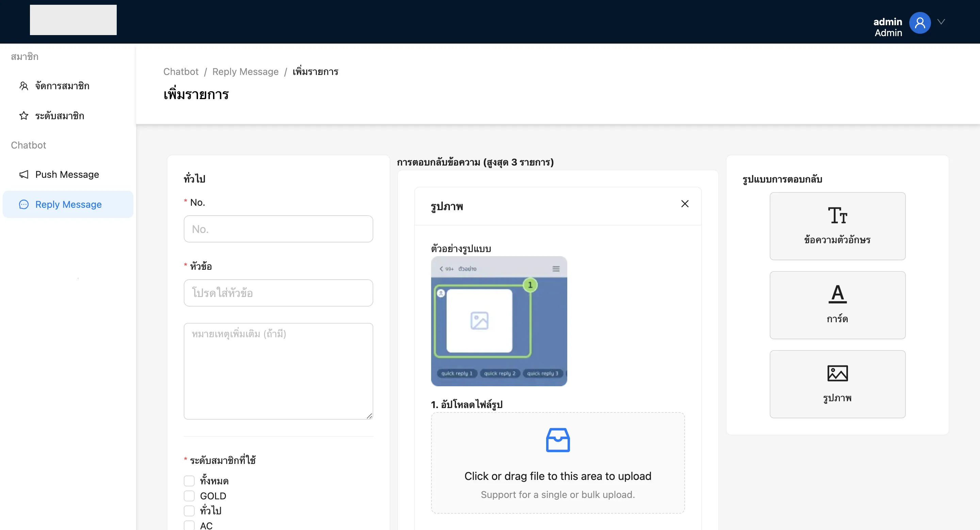Open จัดการสมาชิก in the sidebar

click(62, 86)
